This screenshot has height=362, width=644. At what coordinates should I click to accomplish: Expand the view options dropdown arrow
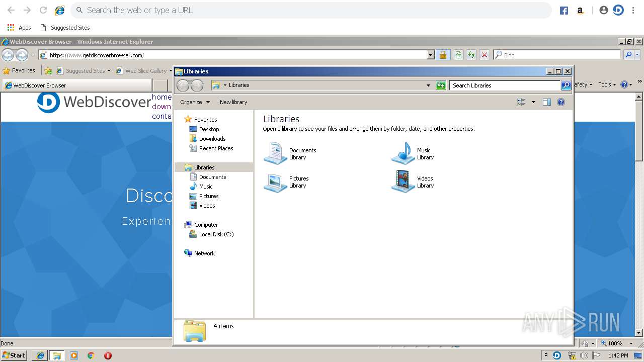click(533, 102)
